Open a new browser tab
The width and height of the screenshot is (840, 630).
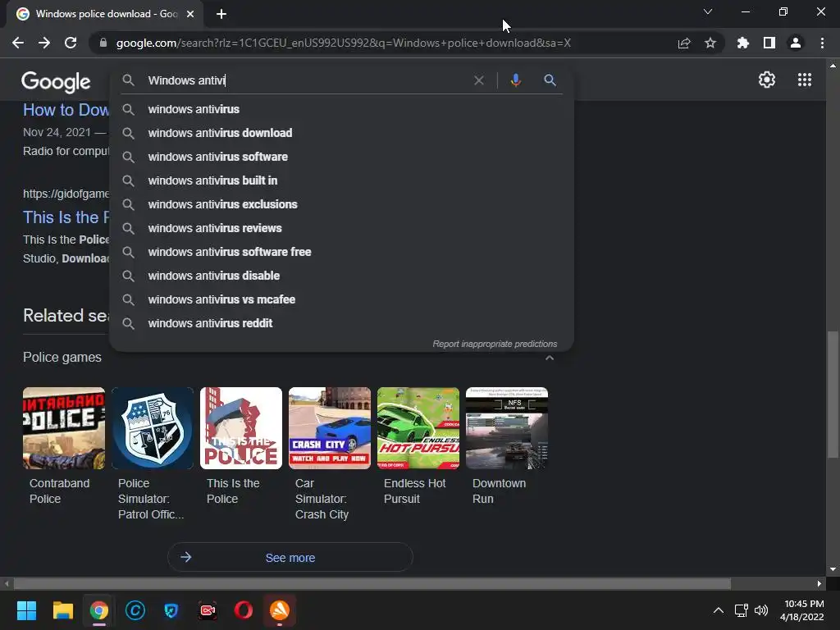tap(221, 15)
